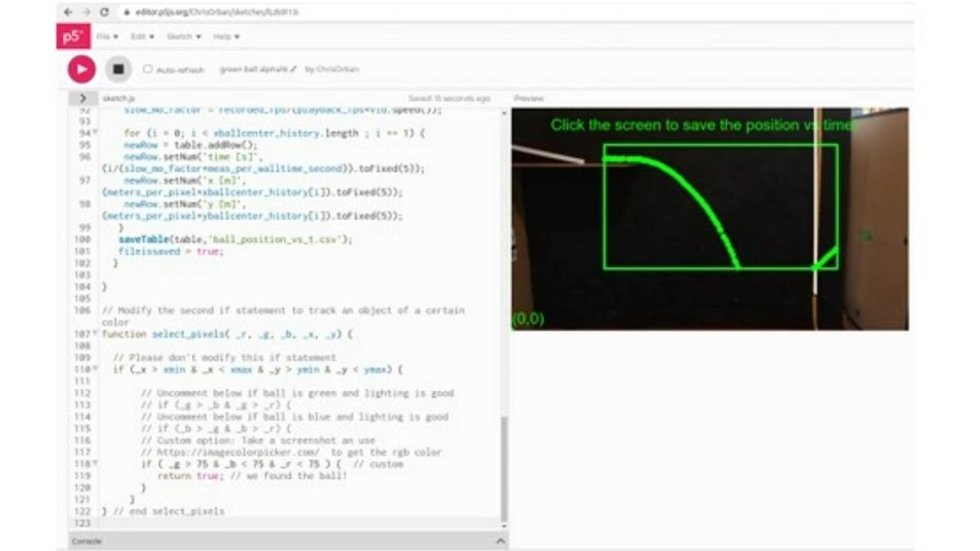
Task: Click the Console panel header
Action: [87, 541]
